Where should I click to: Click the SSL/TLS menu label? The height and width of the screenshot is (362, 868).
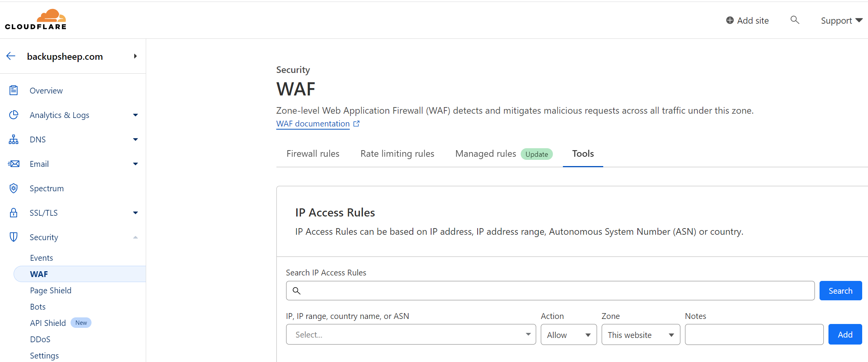(43, 213)
